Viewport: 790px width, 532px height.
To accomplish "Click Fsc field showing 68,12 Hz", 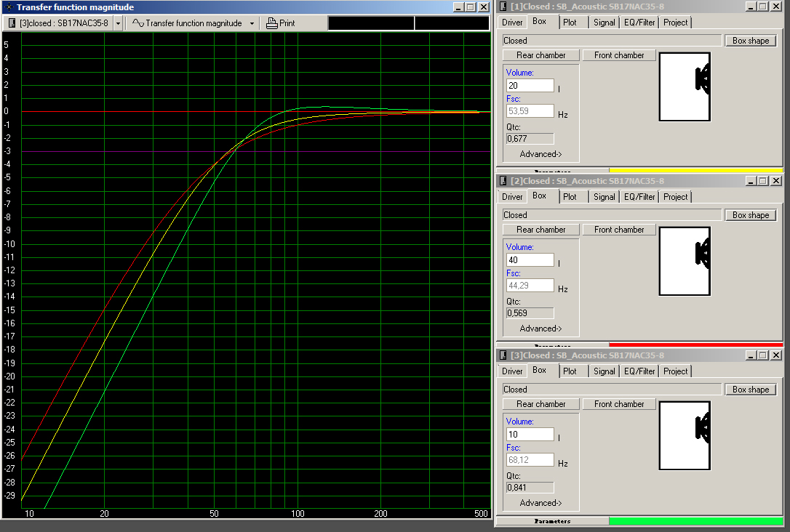I will [x=530, y=459].
